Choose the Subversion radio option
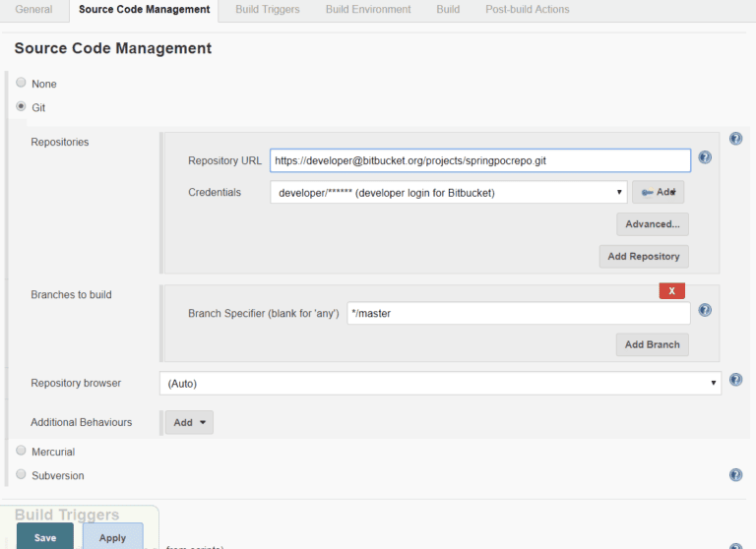 [21, 474]
